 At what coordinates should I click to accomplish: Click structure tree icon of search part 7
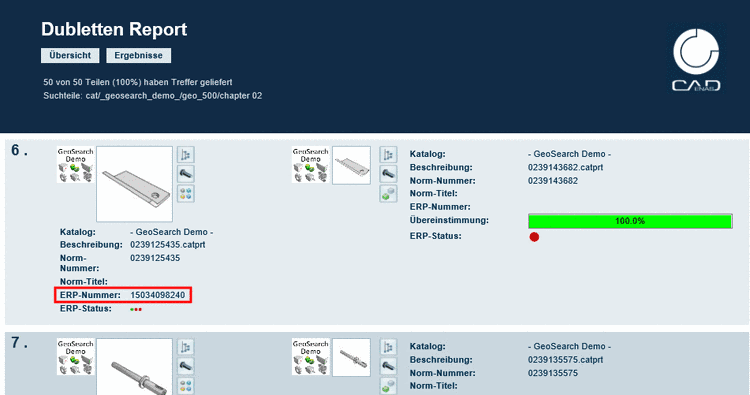(186, 347)
